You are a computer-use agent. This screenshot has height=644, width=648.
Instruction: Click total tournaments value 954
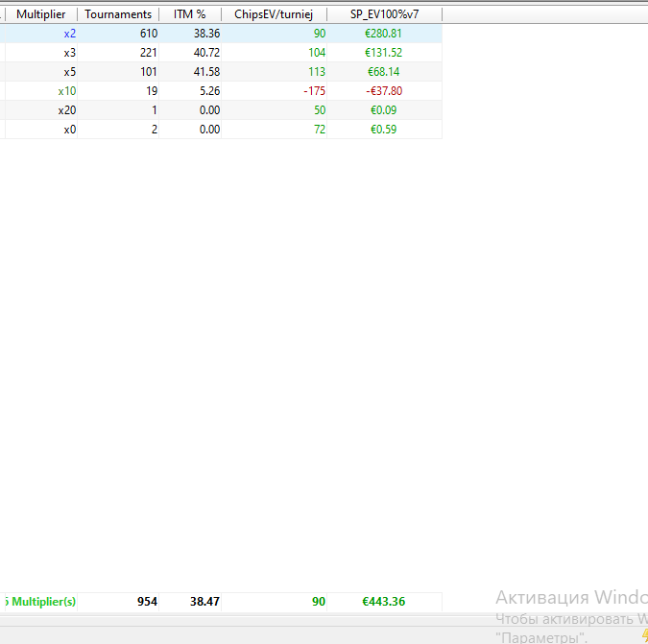147,602
